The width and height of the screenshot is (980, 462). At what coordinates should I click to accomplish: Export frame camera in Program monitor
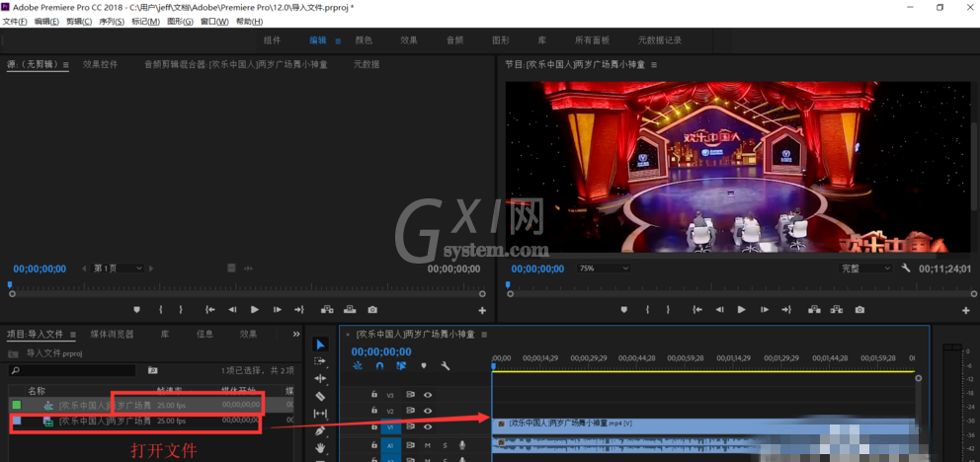(x=860, y=310)
